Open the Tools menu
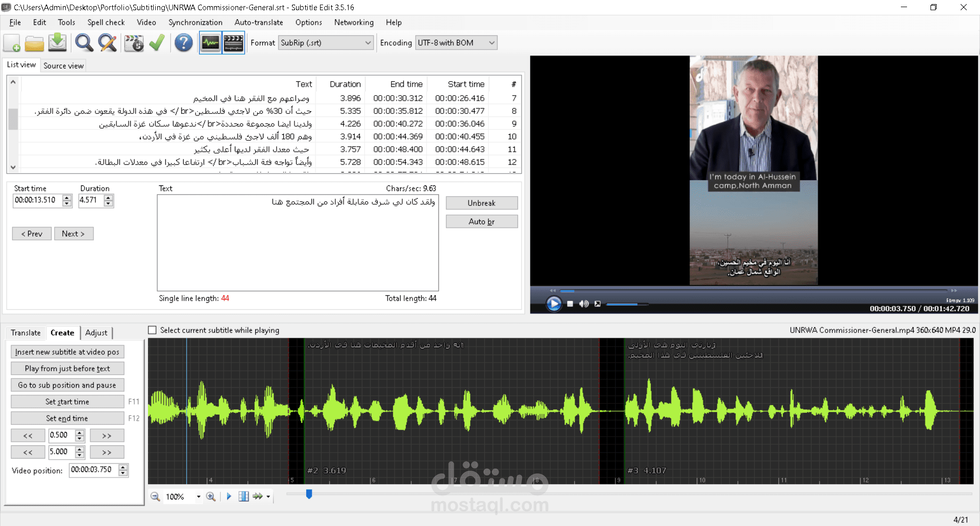 (x=66, y=22)
